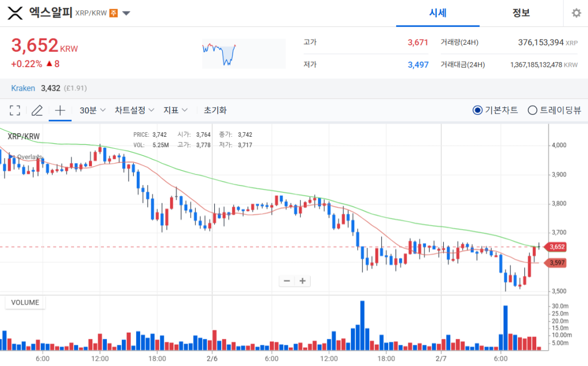
Task: Switch to the 시세 tab
Action: tap(438, 13)
